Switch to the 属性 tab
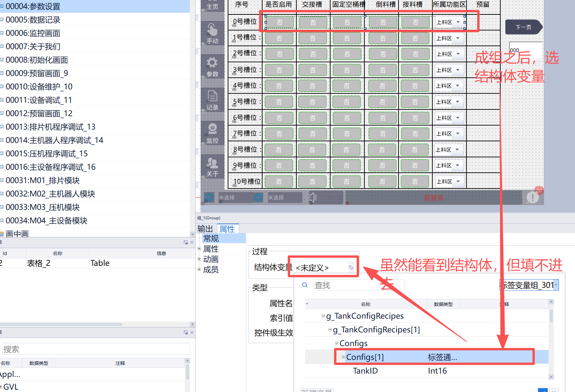The image size is (575, 392). click(227, 229)
